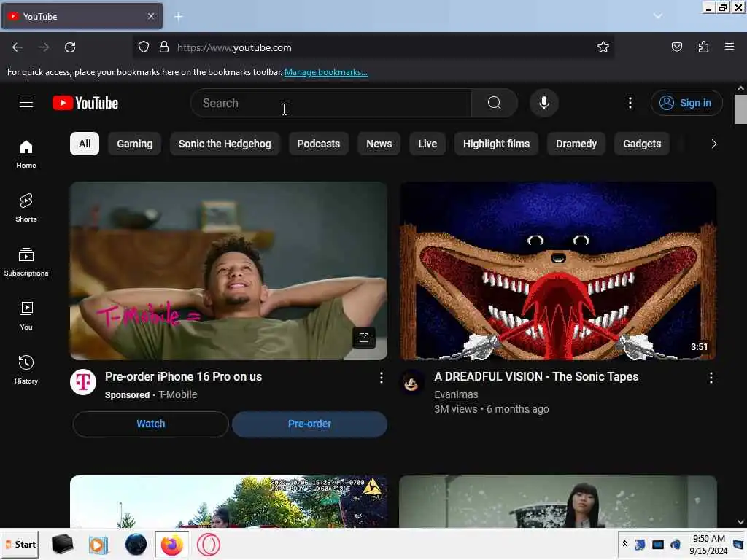Reload the page
The image size is (747, 560).
(70, 47)
